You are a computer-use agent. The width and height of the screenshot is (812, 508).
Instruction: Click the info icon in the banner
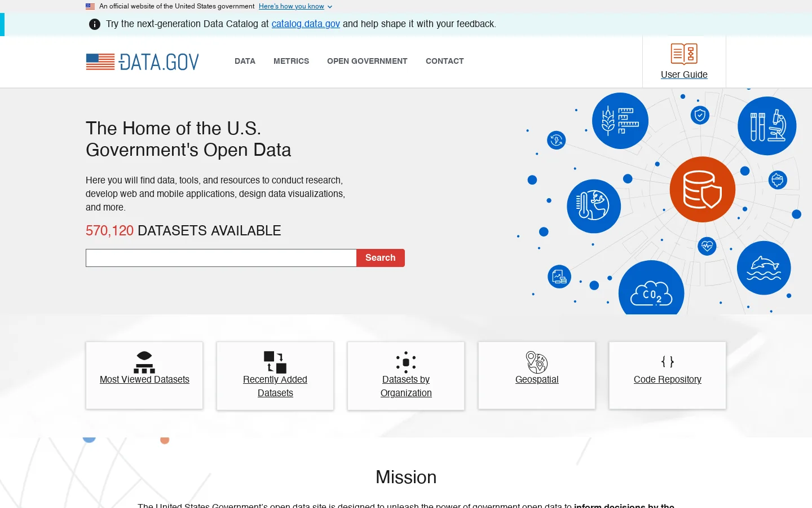(95, 24)
